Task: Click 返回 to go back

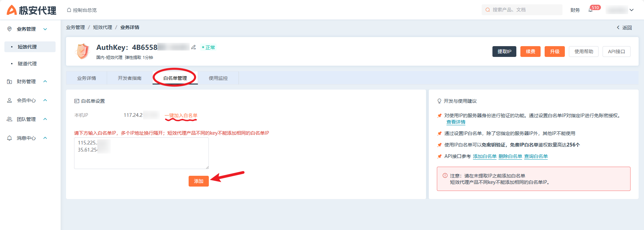Action: 624,28
